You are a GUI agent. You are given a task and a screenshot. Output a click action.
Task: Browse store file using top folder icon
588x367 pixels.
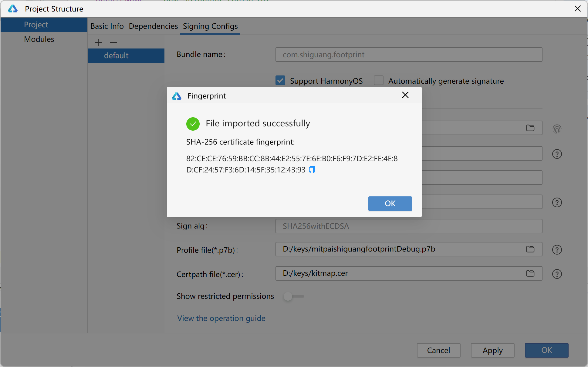(x=530, y=128)
